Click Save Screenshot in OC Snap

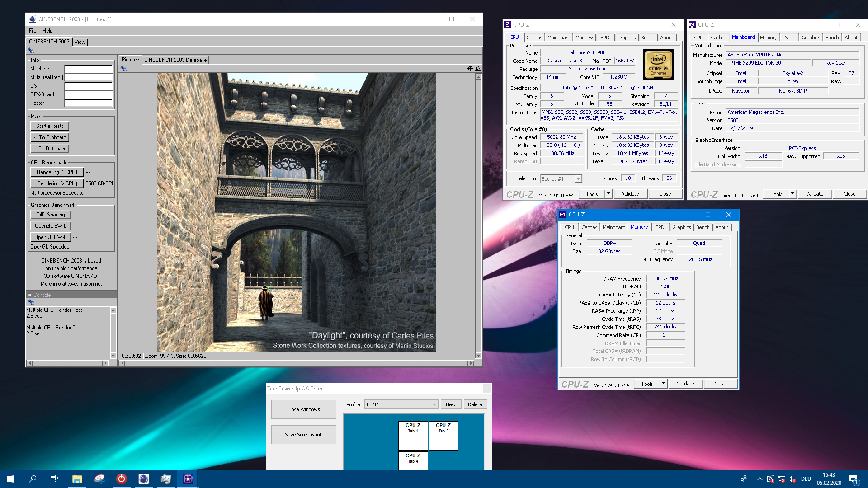pyautogui.click(x=303, y=435)
